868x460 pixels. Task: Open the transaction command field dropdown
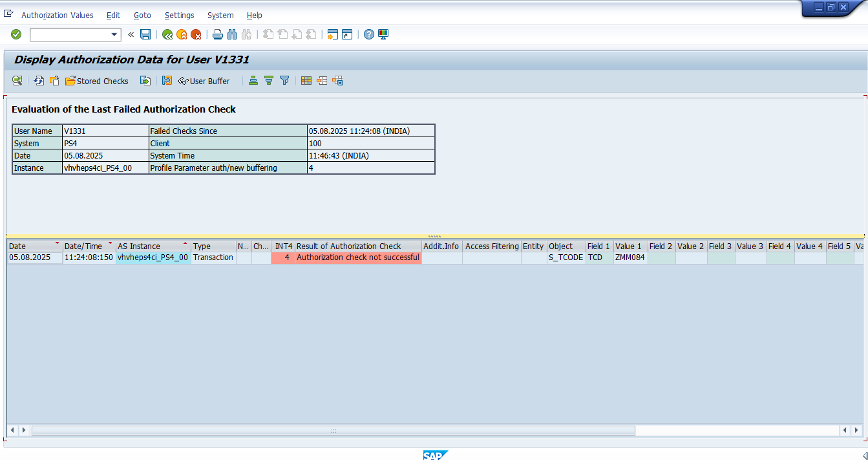pyautogui.click(x=115, y=34)
